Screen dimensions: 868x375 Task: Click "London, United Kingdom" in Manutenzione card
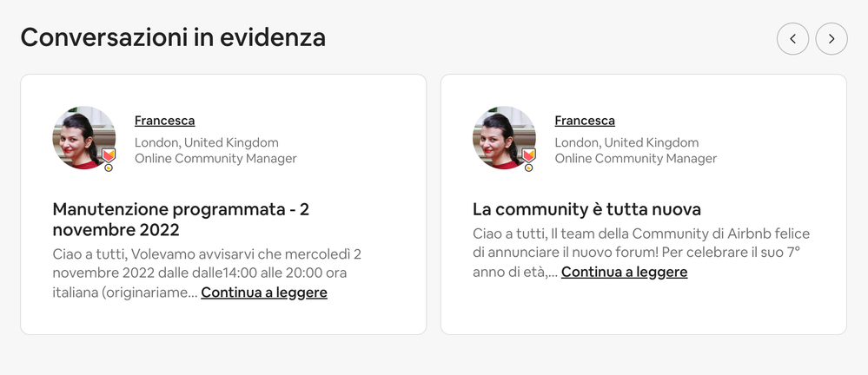point(206,142)
